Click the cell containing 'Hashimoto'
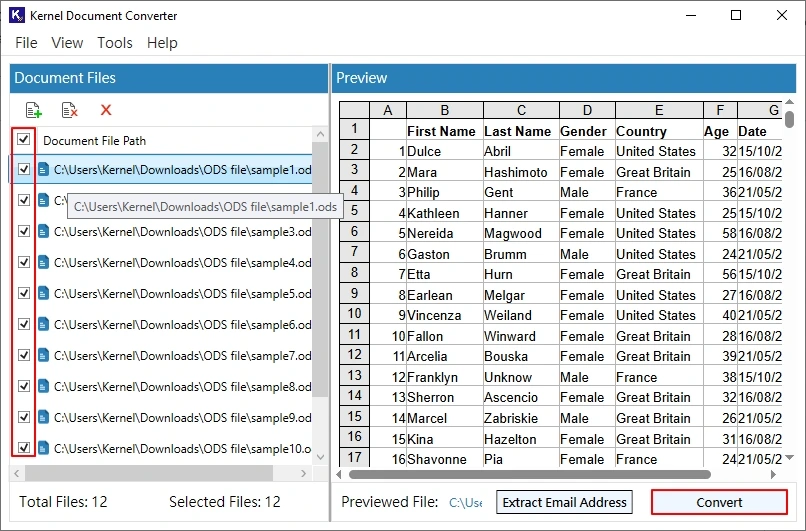 521,172
